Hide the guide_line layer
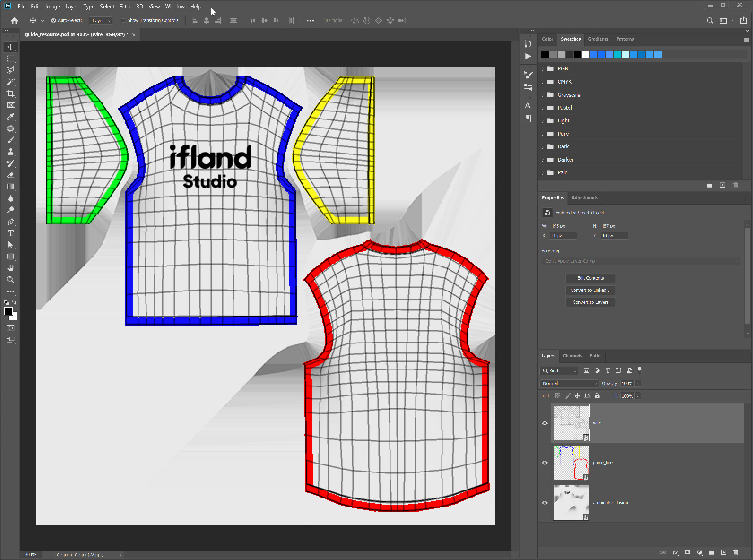The height and width of the screenshot is (560, 753). (x=545, y=463)
